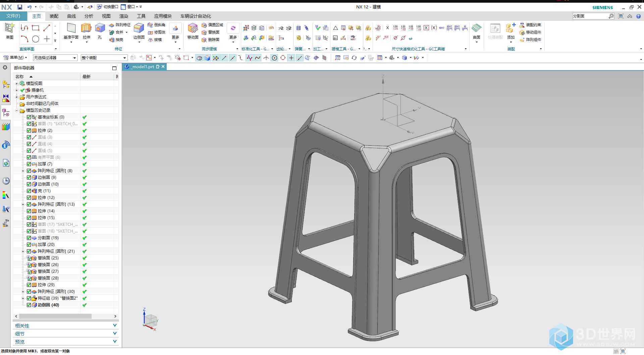Click the save icon in title bar
Viewport: 644px width, 355px height.
20,7
